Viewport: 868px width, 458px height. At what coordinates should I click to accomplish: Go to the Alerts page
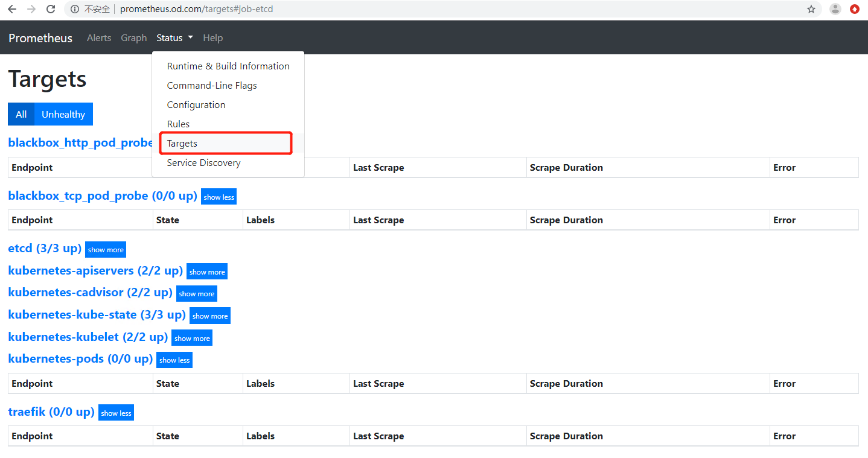pyautogui.click(x=99, y=37)
